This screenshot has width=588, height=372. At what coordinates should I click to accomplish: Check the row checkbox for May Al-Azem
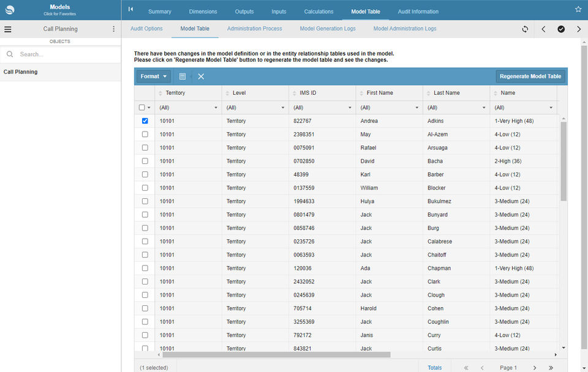click(x=145, y=135)
